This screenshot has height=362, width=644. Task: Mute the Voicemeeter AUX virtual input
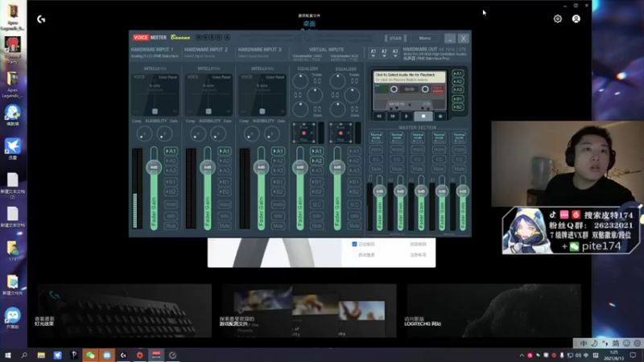click(x=354, y=226)
